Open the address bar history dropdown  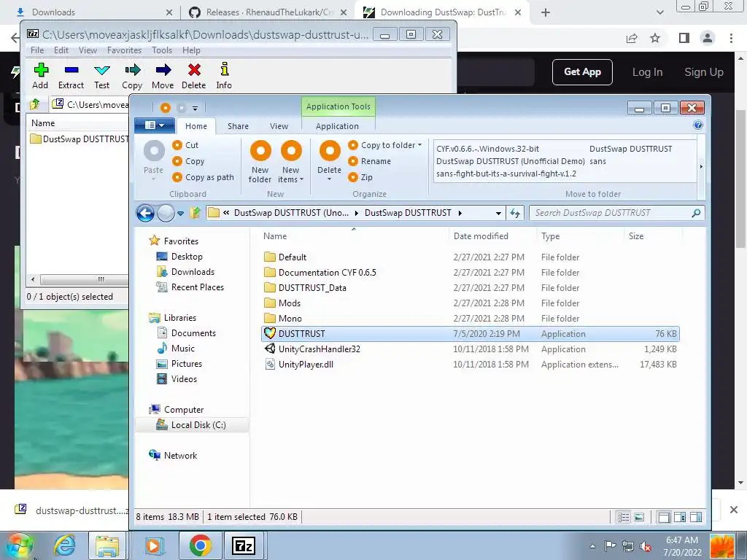pos(498,214)
